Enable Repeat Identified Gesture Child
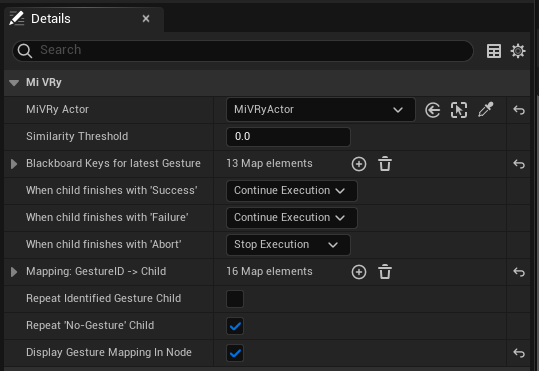Image resolution: width=539 pixels, height=371 pixels. point(235,299)
